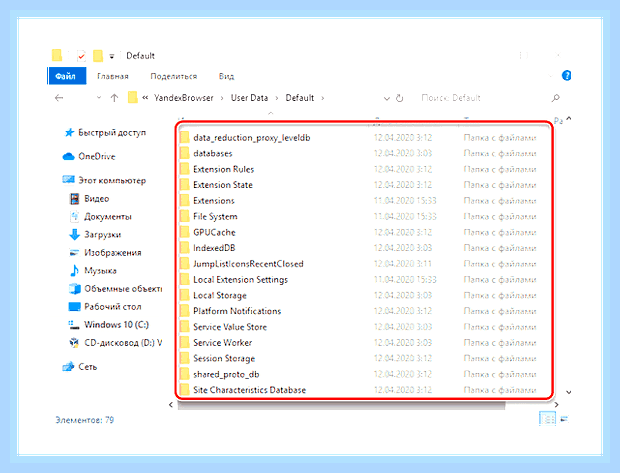
Task: Select the Service Worker folder
Action: 222,342
